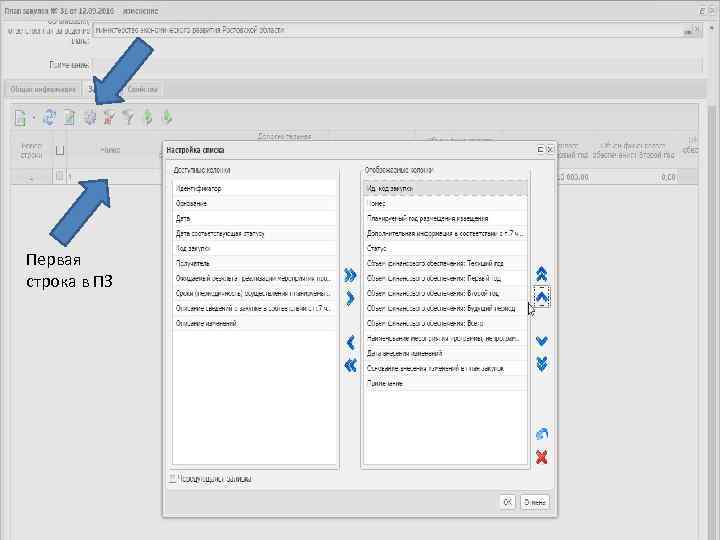Cancel list settings with Отмена

[x=534, y=502]
